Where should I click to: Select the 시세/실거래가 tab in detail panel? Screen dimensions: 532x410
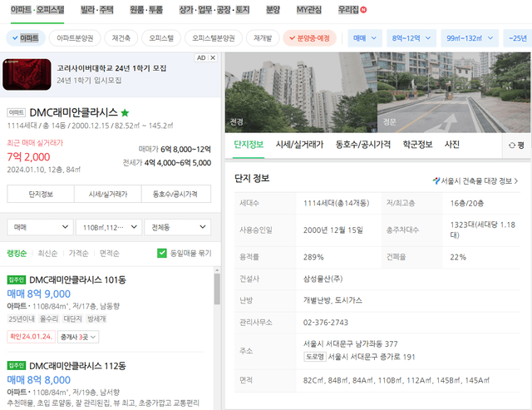tap(299, 145)
